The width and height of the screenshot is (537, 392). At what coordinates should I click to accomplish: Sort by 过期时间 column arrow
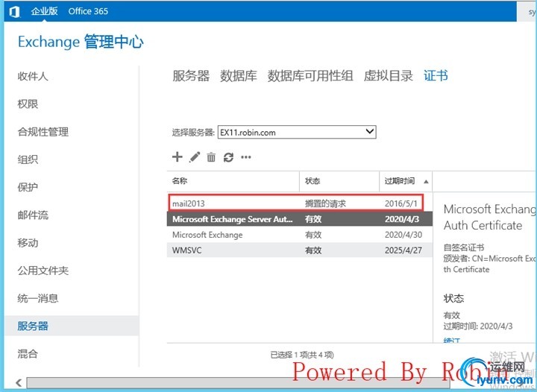[426, 182]
